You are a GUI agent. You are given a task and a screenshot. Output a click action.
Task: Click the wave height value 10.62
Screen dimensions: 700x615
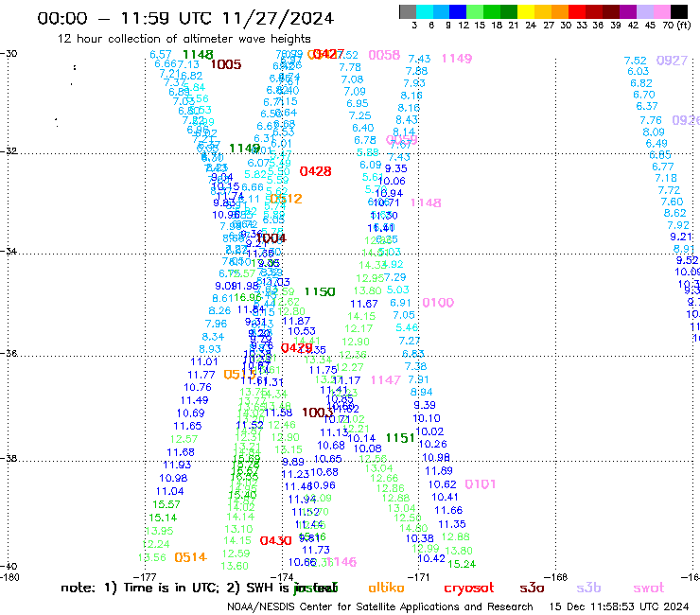click(443, 484)
